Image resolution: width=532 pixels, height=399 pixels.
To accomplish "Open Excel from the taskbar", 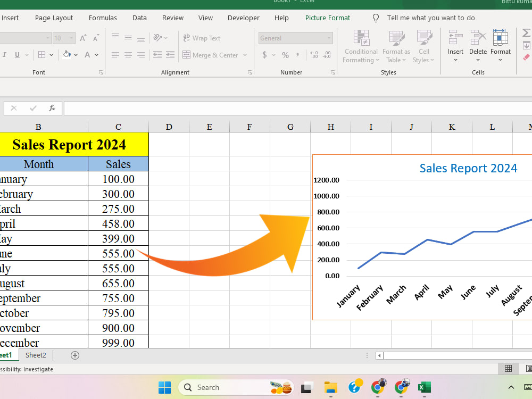I will pos(424,387).
